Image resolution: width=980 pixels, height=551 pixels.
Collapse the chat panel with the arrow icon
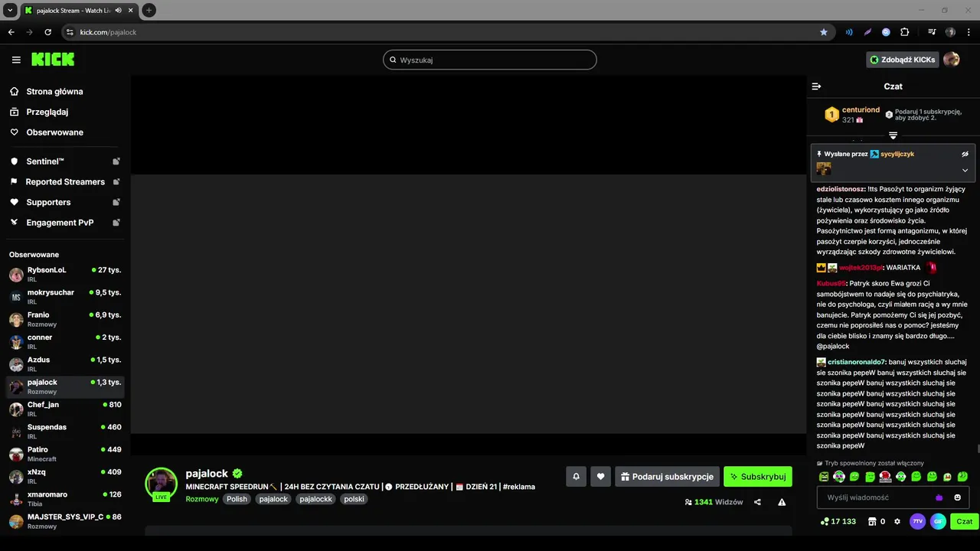point(816,86)
